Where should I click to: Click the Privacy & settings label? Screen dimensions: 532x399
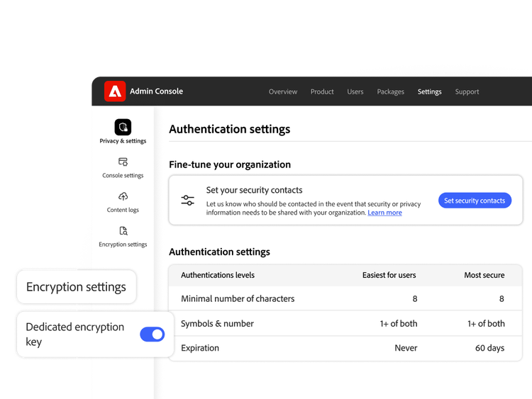[123, 141]
